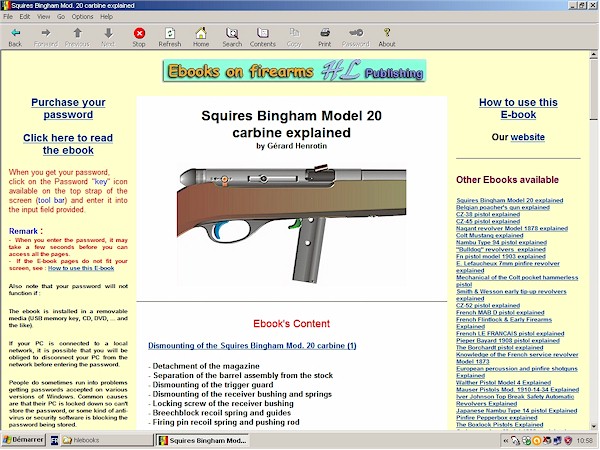Open the Go menu

(61, 17)
